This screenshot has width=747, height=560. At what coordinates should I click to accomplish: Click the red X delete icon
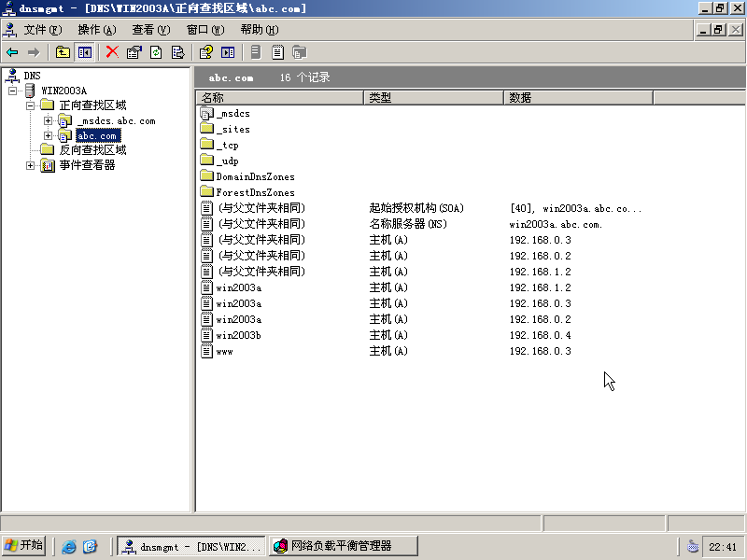[111, 52]
